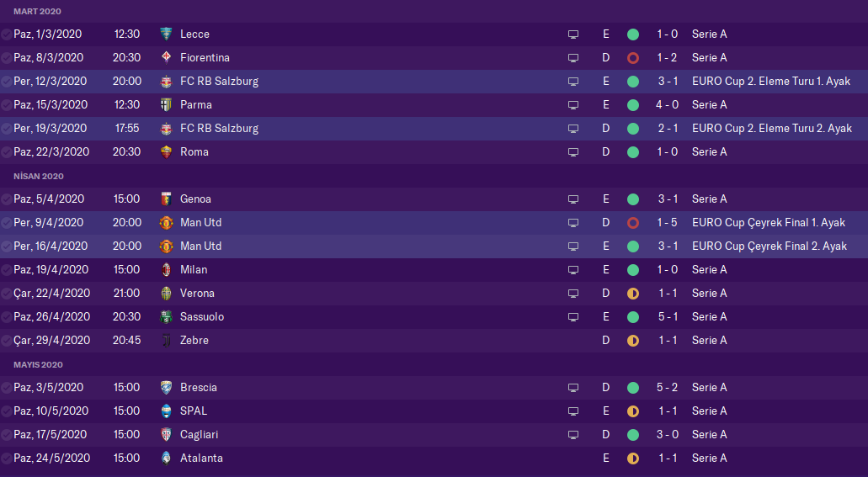Click the Serie A competition link on SPAL row
868x477 pixels.
(x=709, y=411)
